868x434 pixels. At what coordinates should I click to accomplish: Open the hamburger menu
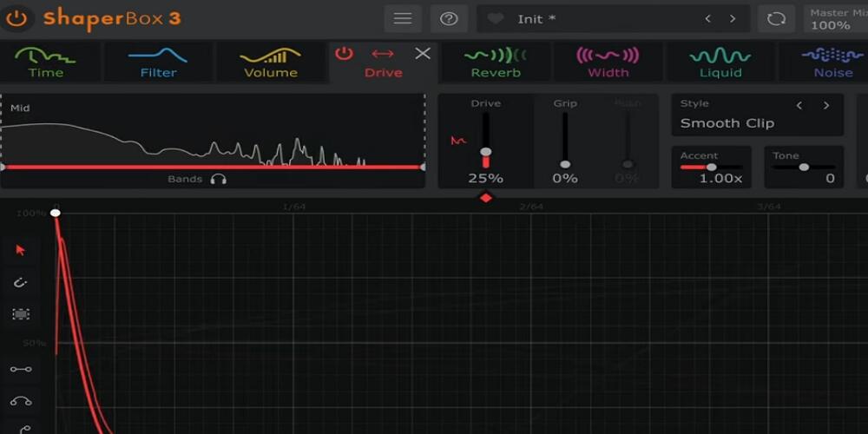pos(403,18)
